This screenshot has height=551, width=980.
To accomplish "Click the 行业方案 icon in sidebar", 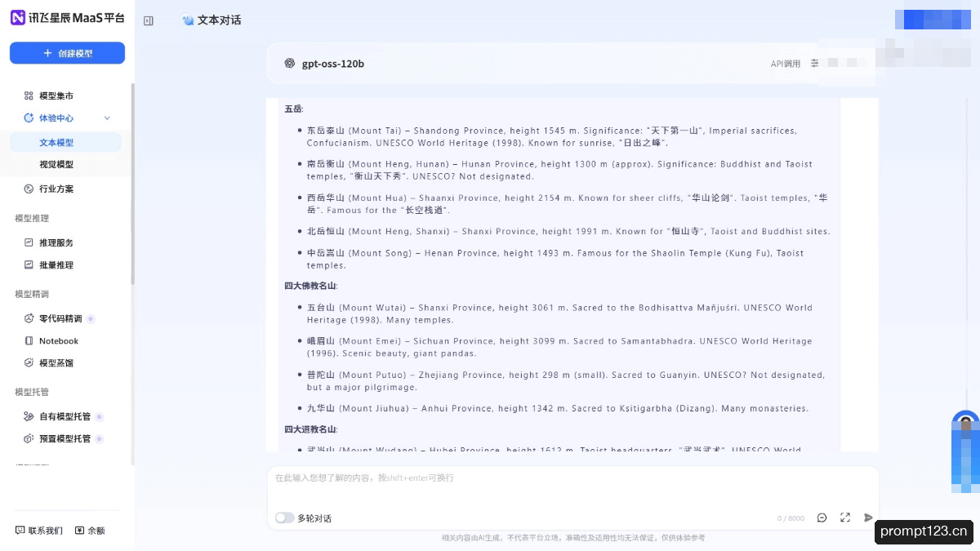I will coord(29,189).
